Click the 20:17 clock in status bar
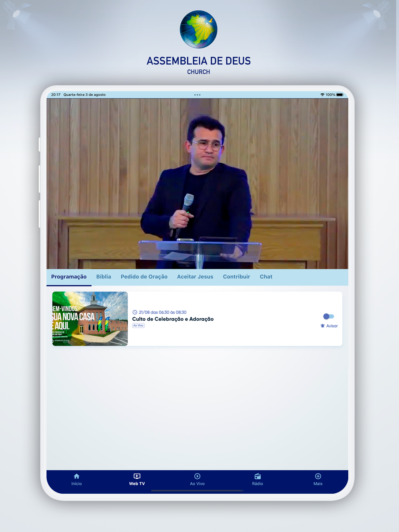The width and height of the screenshot is (399, 532). [x=56, y=95]
